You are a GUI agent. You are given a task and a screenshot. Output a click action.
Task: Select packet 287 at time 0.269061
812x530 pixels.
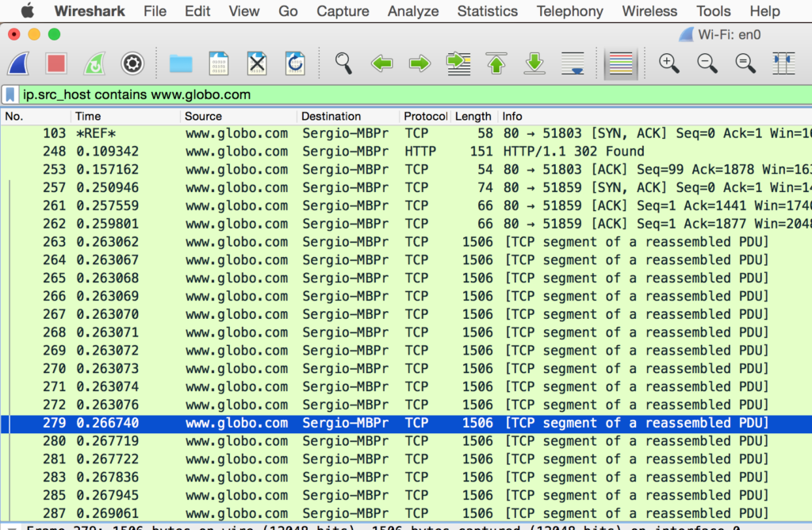(406, 513)
